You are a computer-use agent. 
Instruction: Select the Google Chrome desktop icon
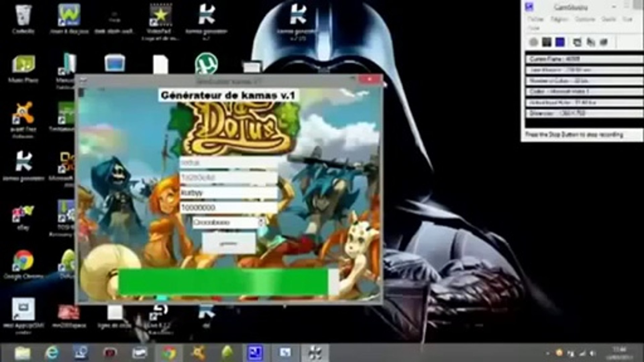tap(23, 265)
